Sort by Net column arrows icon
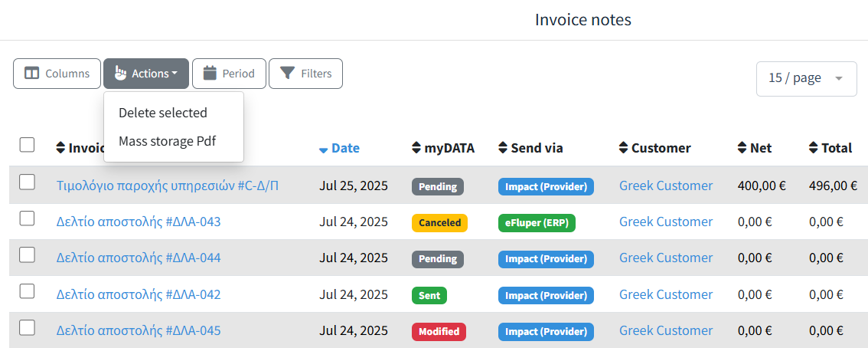Screen dimensions: 868x348 (742, 148)
